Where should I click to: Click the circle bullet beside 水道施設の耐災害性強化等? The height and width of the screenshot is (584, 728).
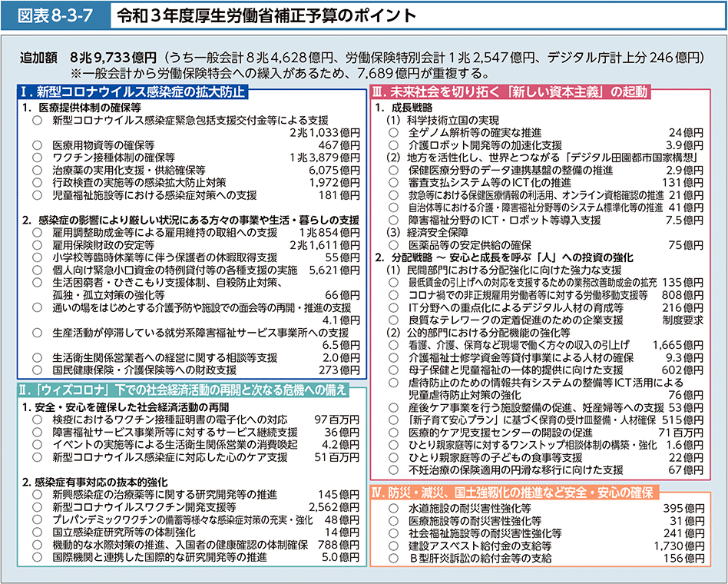(393, 508)
